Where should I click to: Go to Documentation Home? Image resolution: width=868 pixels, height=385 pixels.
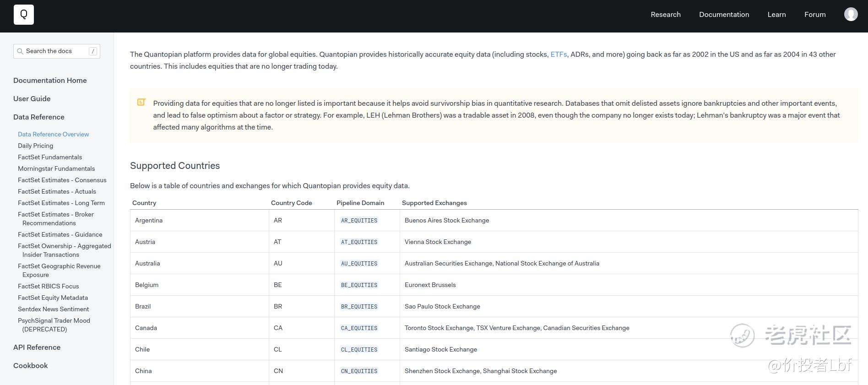[50, 81]
